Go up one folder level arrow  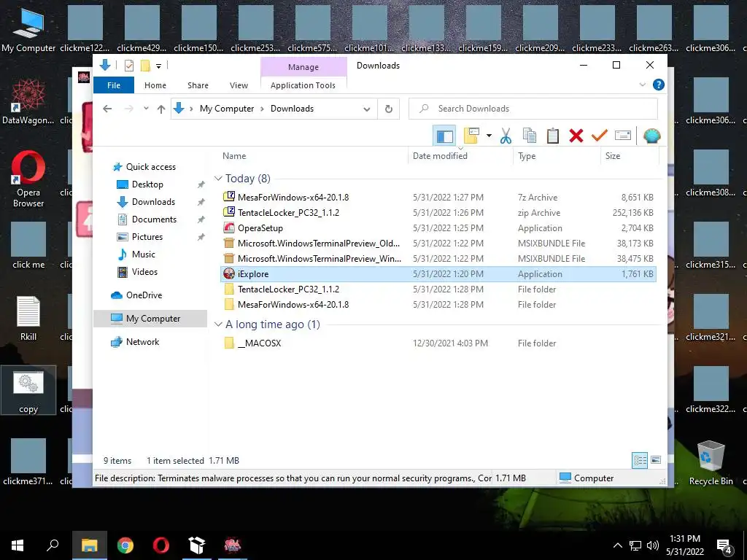coord(161,109)
